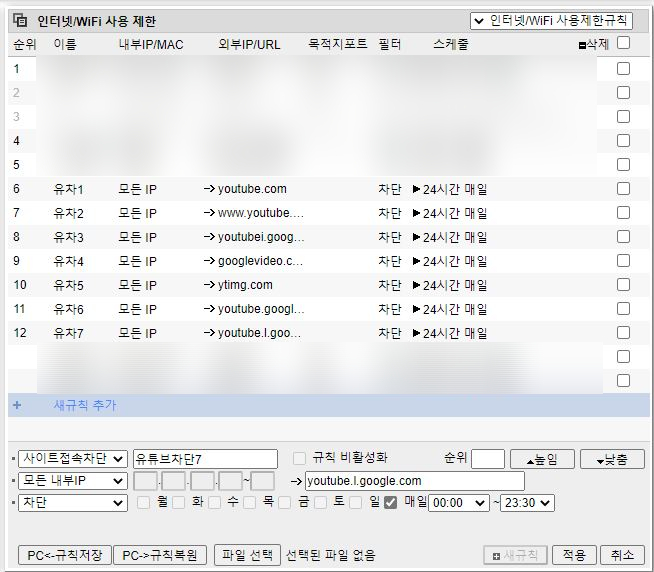654x572 pixels.
Task: Click the 새규칙 button
Action: click(515, 555)
